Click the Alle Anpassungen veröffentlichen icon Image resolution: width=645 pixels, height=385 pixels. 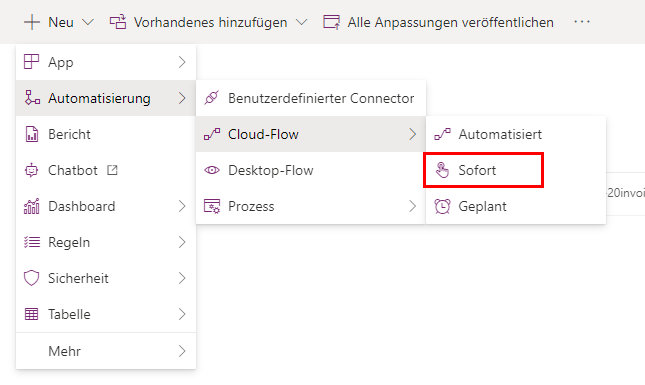pyautogui.click(x=332, y=22)
